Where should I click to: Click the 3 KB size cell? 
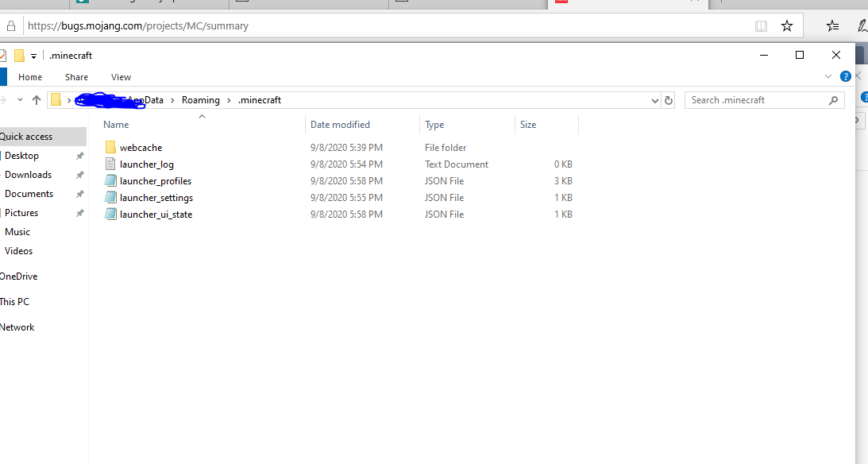pos(563,181)
